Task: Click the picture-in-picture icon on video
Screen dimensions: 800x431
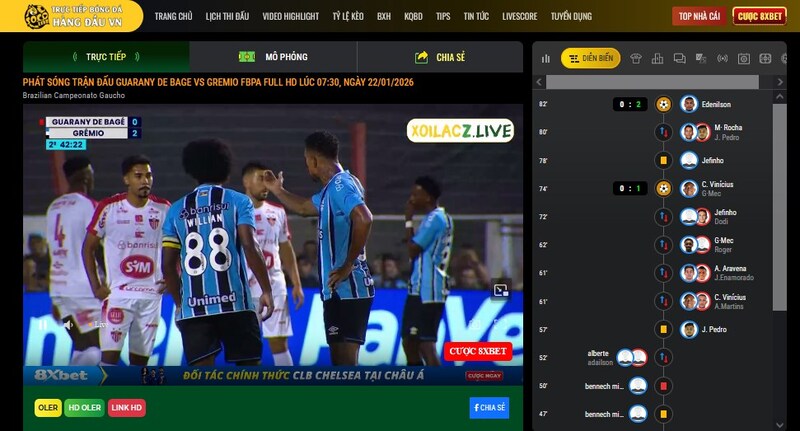Action: (501, 291)
